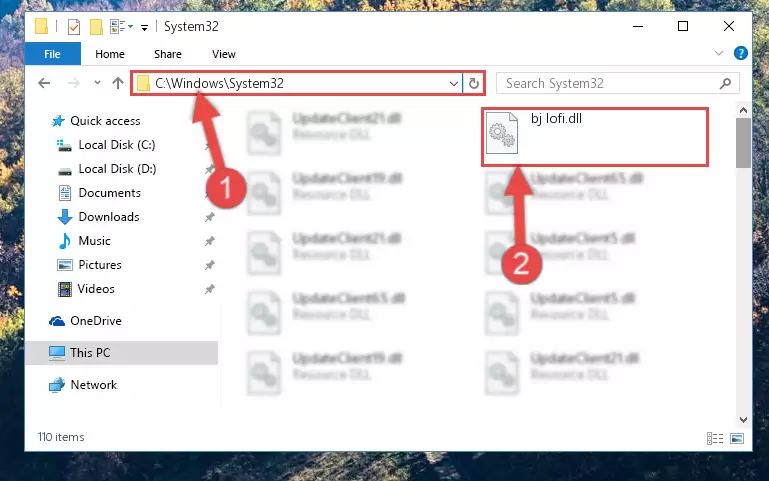Open the Help question mark icon
Screen dimensions: 769x481
(x=741, y=53)
